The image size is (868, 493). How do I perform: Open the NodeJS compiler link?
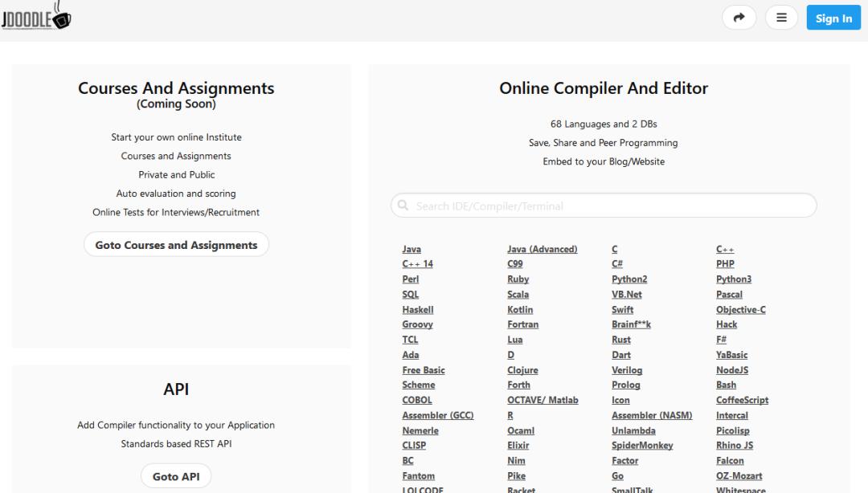click(732, 370)
